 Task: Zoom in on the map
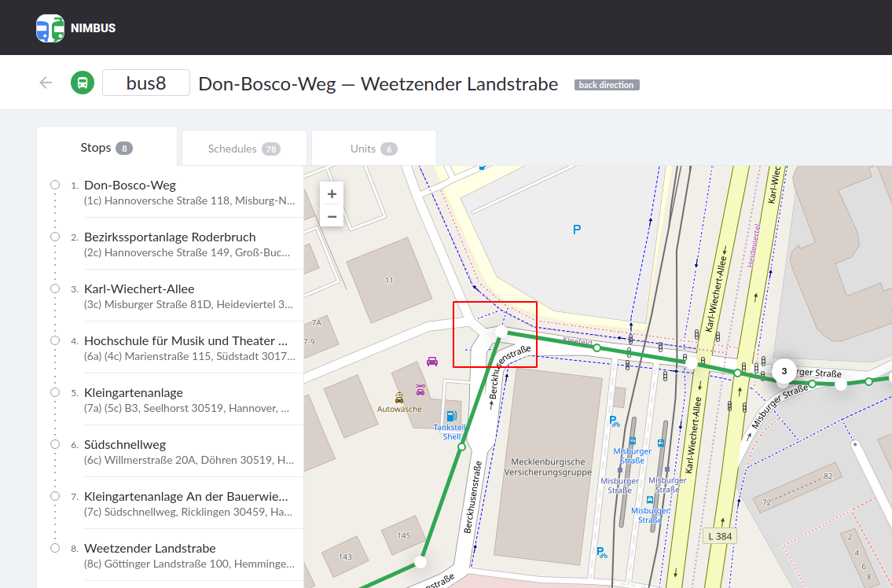pos(332,194)
